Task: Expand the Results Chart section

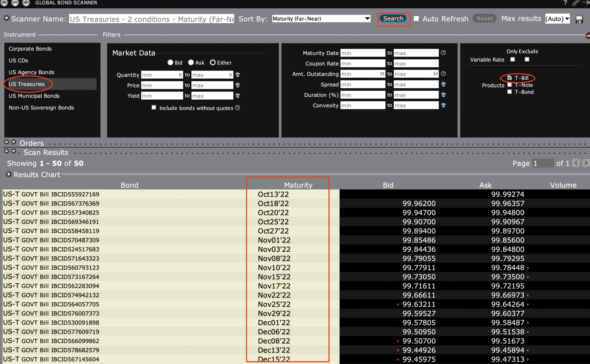Action: (9, 174)
